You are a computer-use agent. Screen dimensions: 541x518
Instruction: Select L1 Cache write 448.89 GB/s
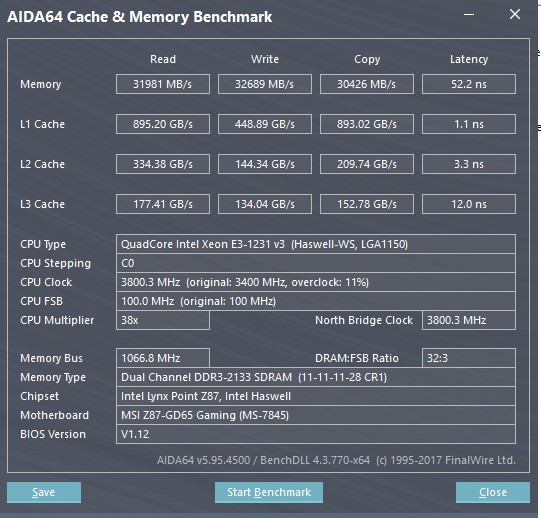click(x=265, y=124)
